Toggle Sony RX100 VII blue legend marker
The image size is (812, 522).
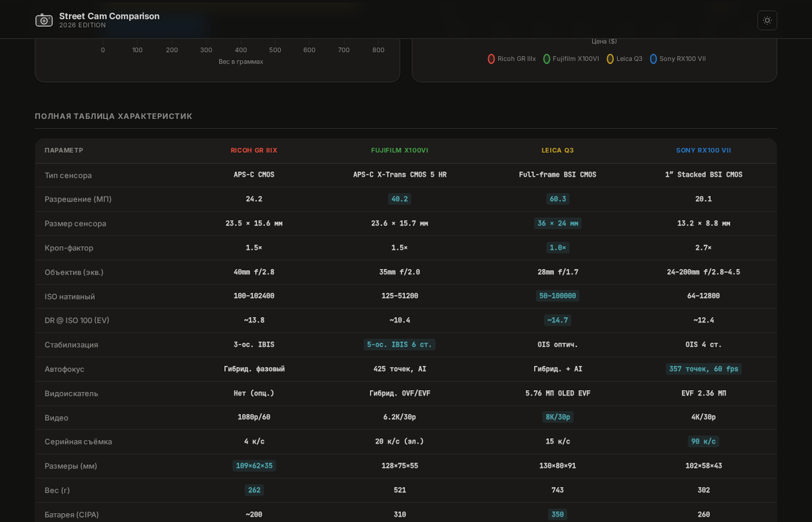[654, 59]
